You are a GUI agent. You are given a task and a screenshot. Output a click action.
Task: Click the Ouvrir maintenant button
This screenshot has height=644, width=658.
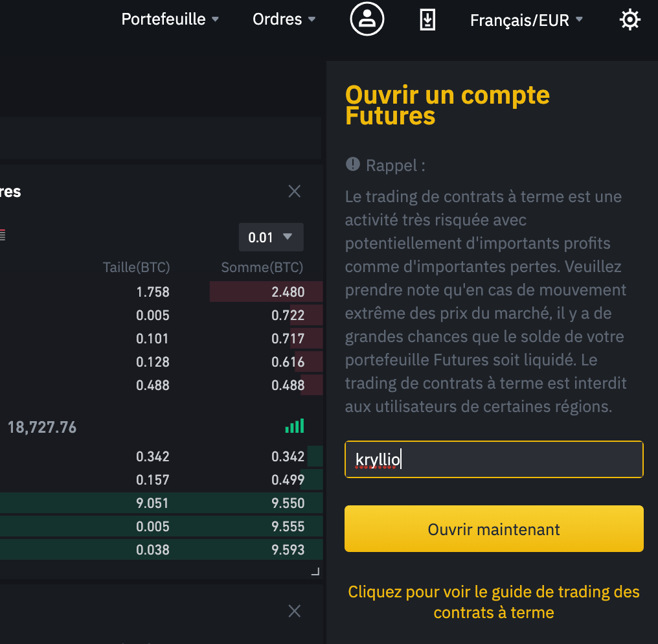494,529
